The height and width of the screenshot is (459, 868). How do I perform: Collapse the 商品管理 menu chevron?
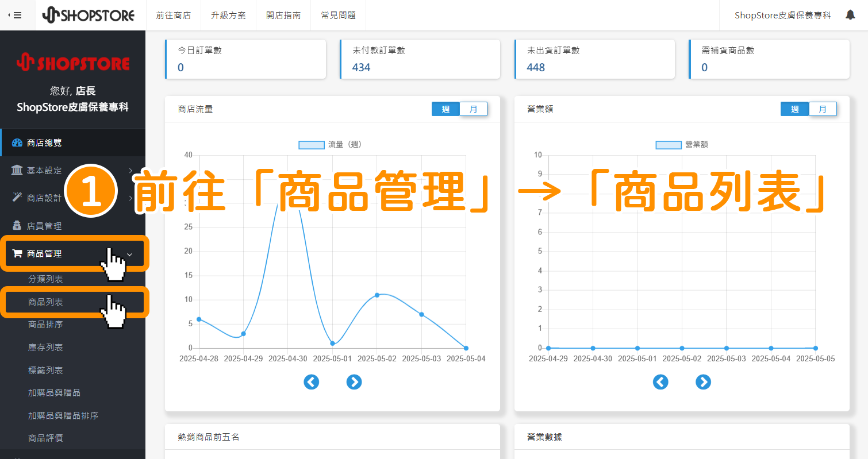[x=129, y=254]
